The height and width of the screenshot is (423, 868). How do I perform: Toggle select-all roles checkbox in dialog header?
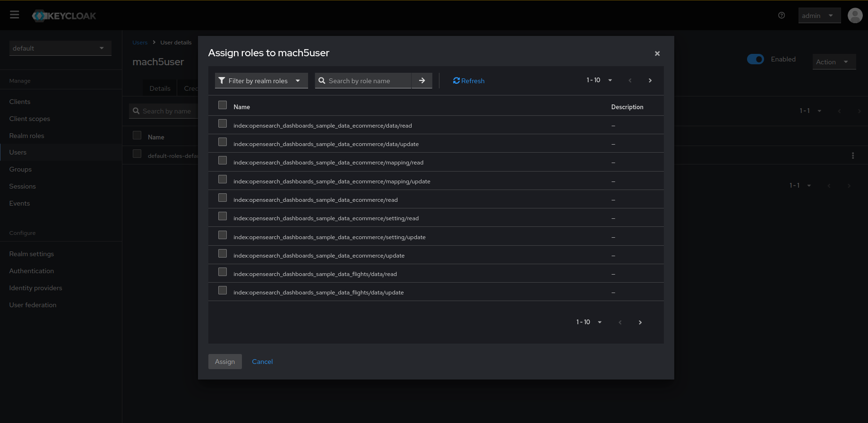(x=223, y=105)
